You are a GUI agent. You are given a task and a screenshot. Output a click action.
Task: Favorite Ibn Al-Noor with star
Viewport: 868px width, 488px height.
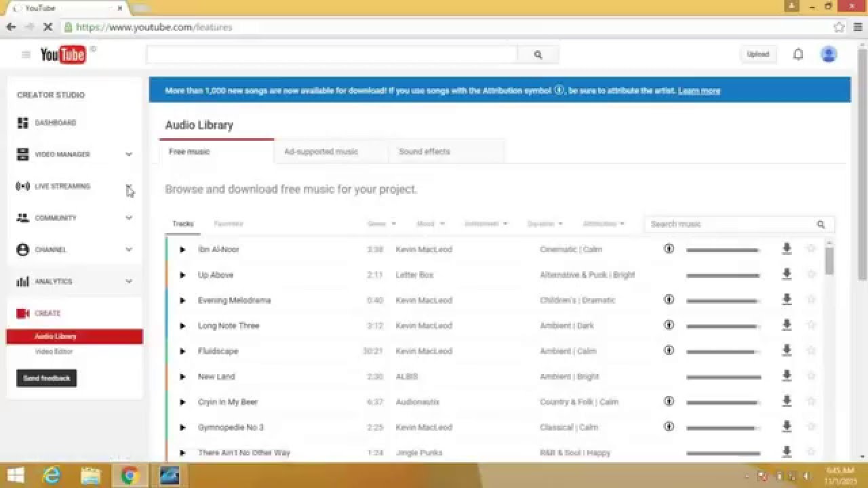pyautogui.click(x=811, y=249)
